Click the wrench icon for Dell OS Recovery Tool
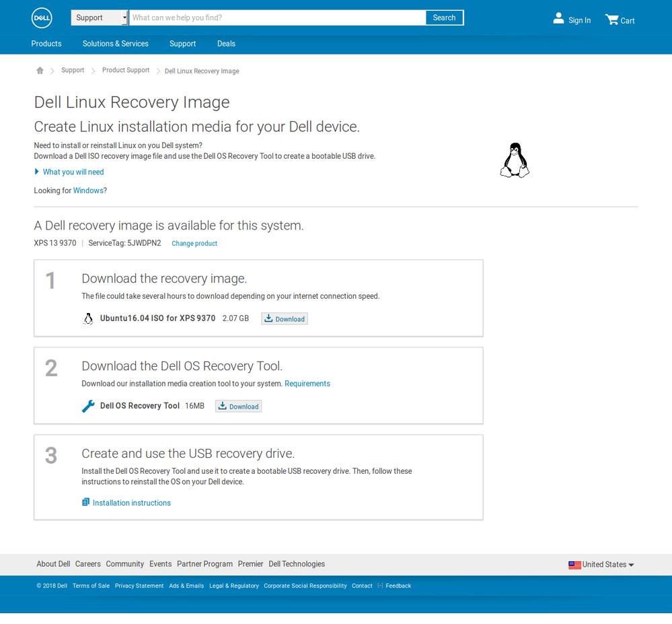The height and width of the screenshot is (624, 672). click(87, 406)
